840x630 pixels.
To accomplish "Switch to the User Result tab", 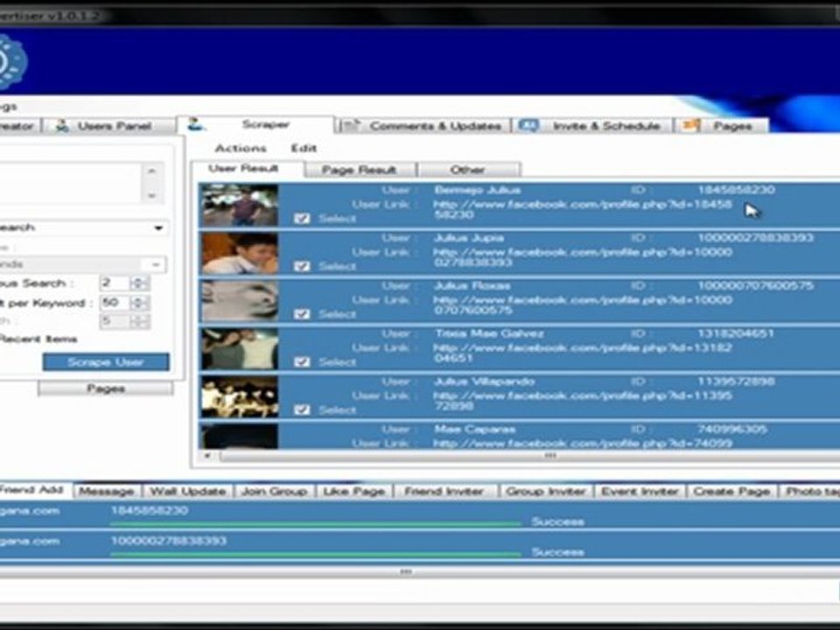I will click(247, 169).
